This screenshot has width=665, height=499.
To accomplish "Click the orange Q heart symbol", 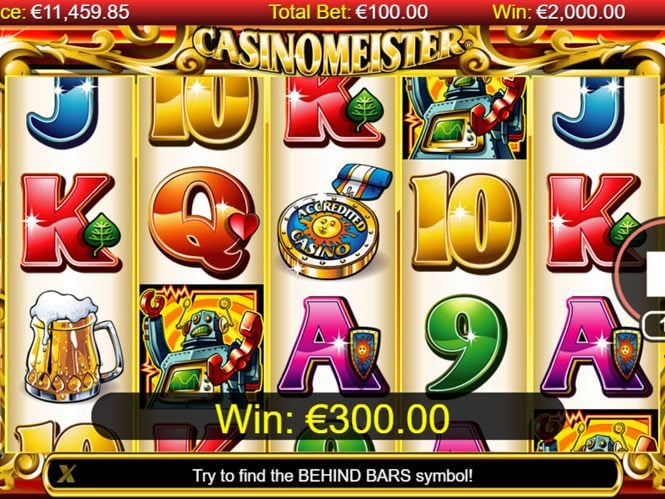I will pyautogui.click(x=205, y=222).
